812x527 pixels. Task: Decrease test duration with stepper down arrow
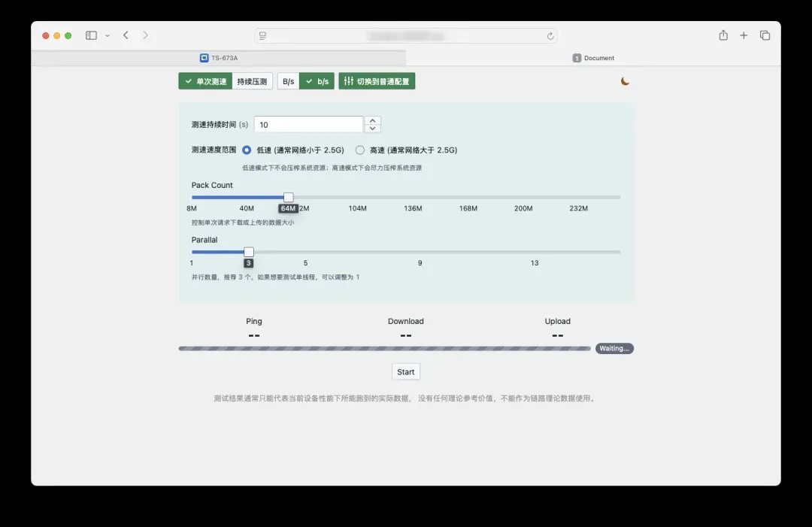(x=373, y=129)
